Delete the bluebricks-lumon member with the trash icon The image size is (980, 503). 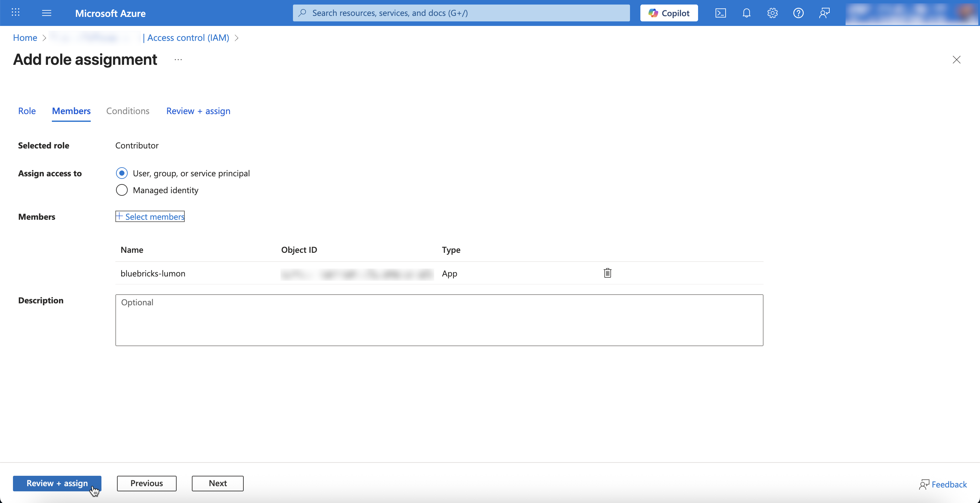coord(608,273)
